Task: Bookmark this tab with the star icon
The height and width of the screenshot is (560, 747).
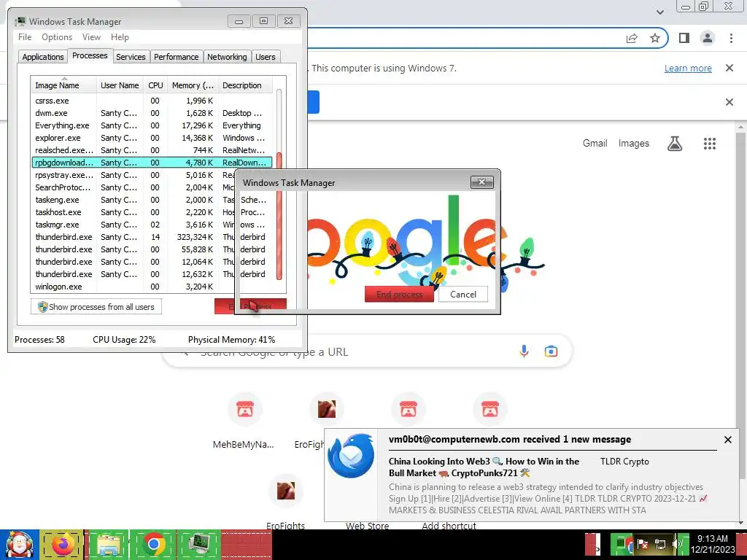Action: point(655,38)
